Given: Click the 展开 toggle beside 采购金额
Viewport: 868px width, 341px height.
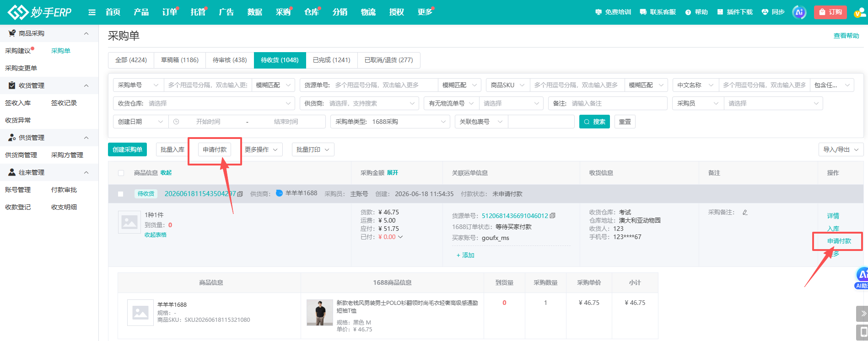Looking at the screenshot, I should [x=393, y=173].
